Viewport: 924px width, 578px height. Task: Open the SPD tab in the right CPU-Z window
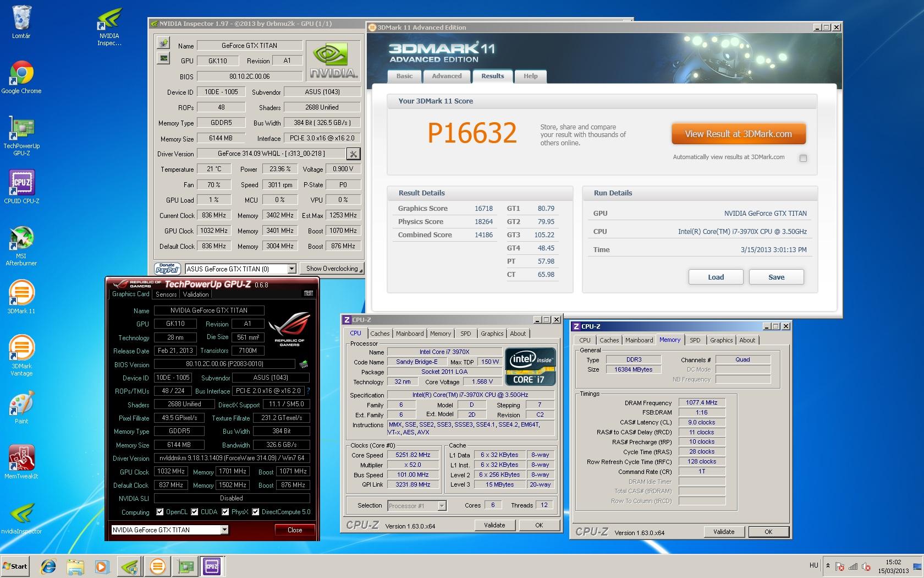pyautogui.click(x=695, y=340)
